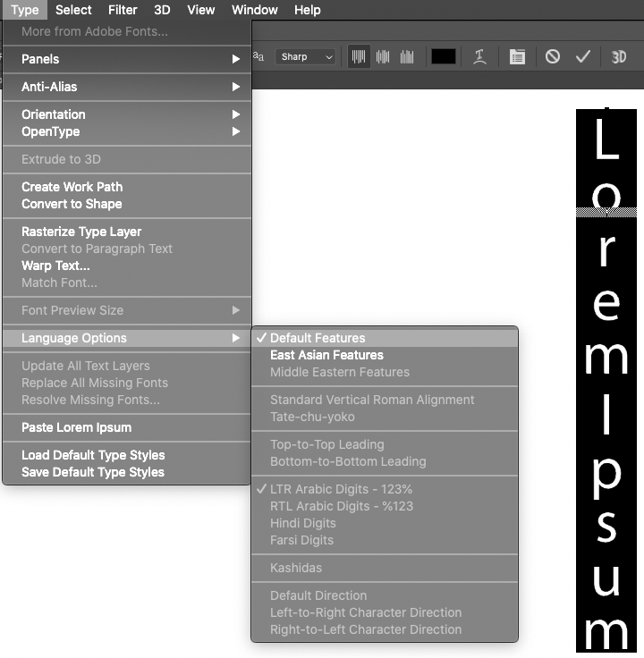Expand the Orientation submenu
The height and width of the screenshot is (658, 644).
click(x=127, y=114)
